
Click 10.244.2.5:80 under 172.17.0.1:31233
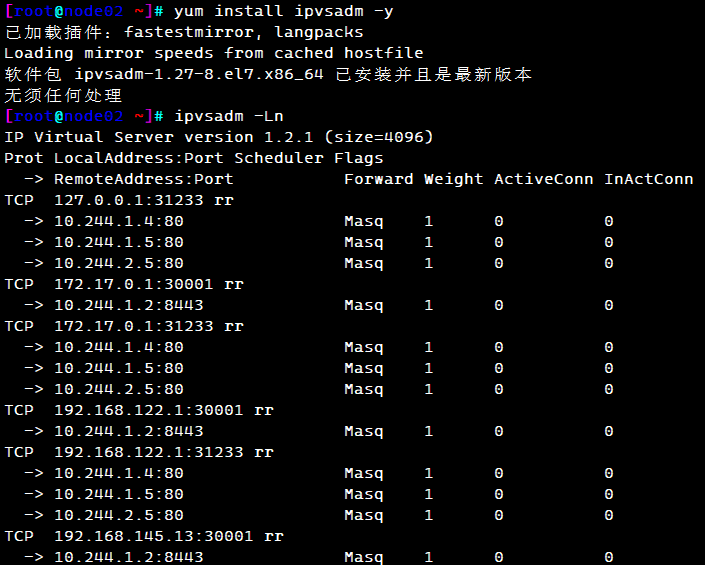click(119, 389)
